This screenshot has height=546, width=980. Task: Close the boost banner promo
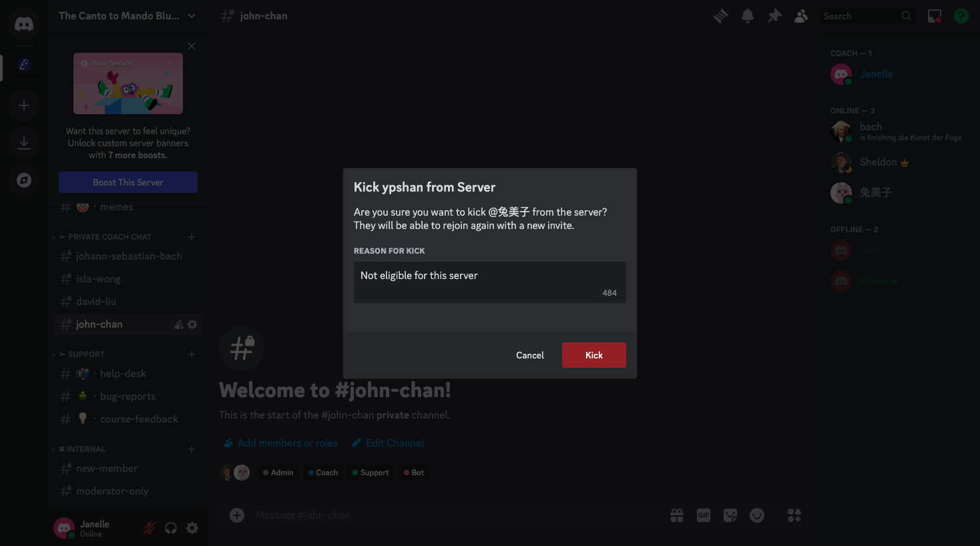pos(192,46)
